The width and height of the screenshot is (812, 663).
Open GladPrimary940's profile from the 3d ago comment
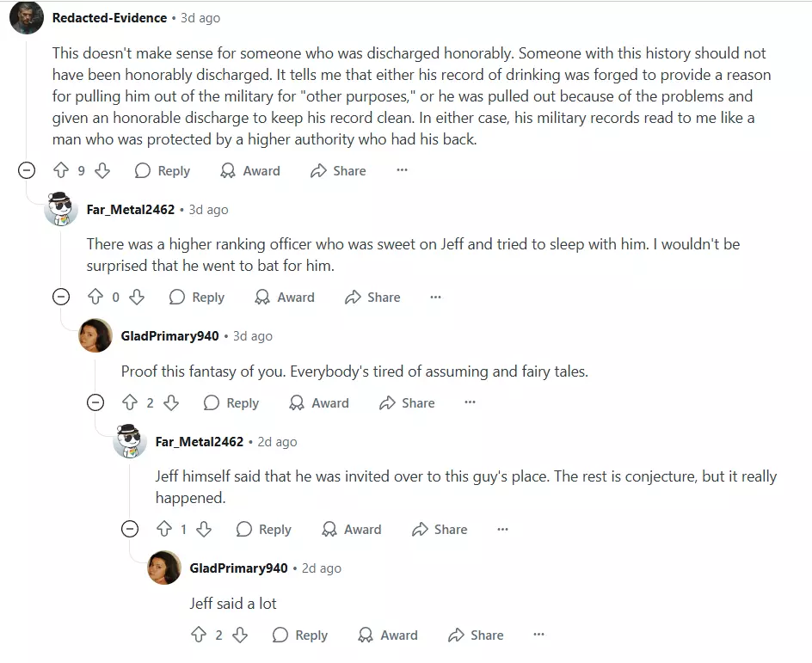169,336
